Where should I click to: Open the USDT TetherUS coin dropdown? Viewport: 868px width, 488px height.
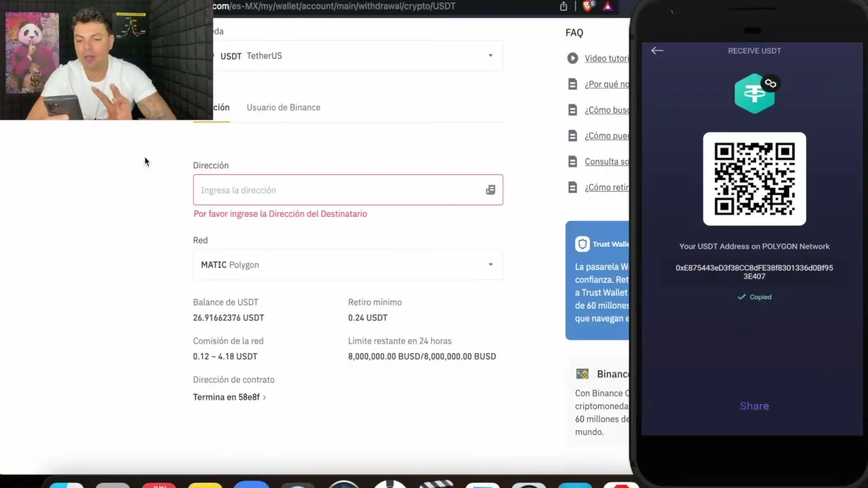click(357, 56)
